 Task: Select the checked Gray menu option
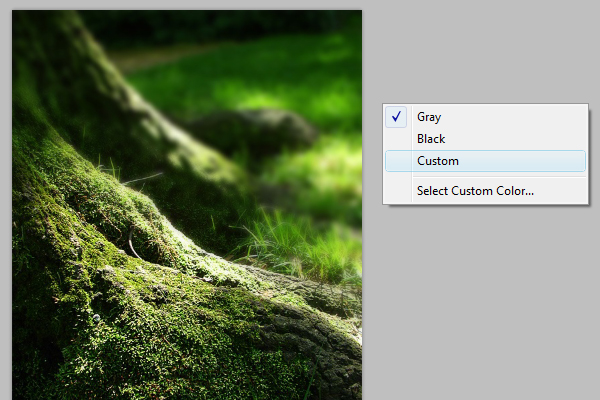(485, 117)
